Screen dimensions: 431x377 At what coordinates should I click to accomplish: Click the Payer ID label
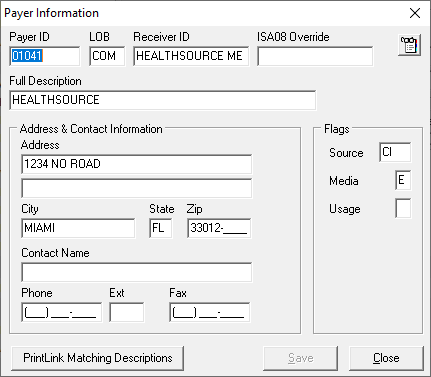(x=29, y=37)
